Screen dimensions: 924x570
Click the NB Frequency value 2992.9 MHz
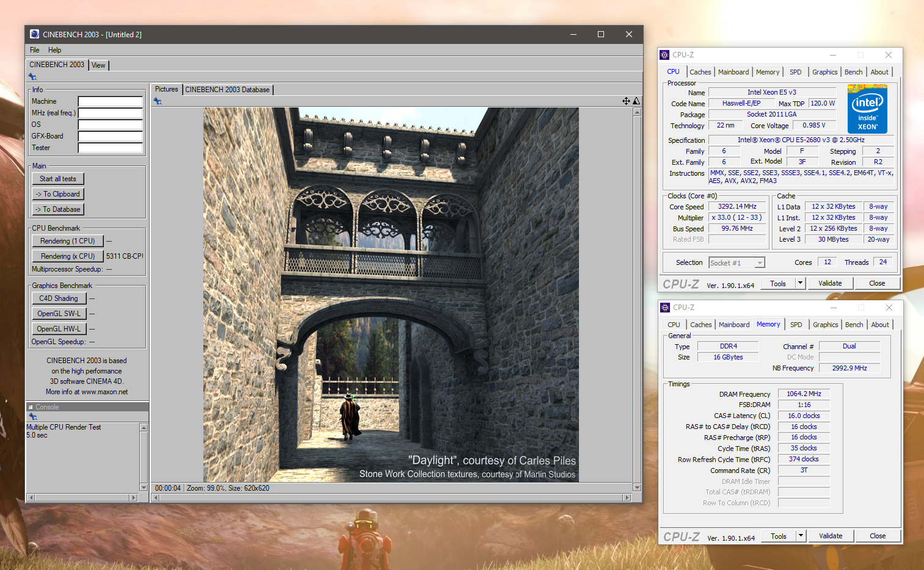click(849, 368)
